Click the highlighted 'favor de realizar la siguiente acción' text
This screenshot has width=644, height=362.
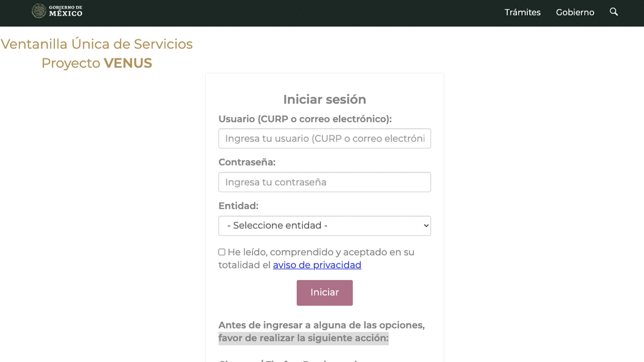tap(303, 338)
